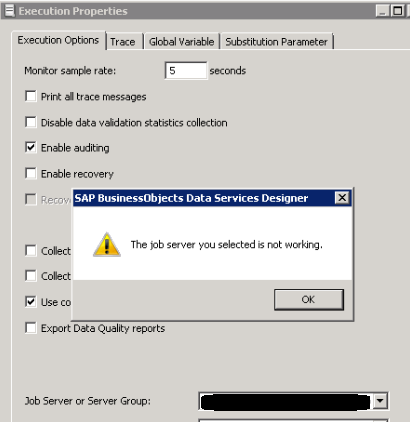This screenshot has height=422, width=410.
Task: Close the SAP BusinessObjects dialog
Action: [342, 198]
